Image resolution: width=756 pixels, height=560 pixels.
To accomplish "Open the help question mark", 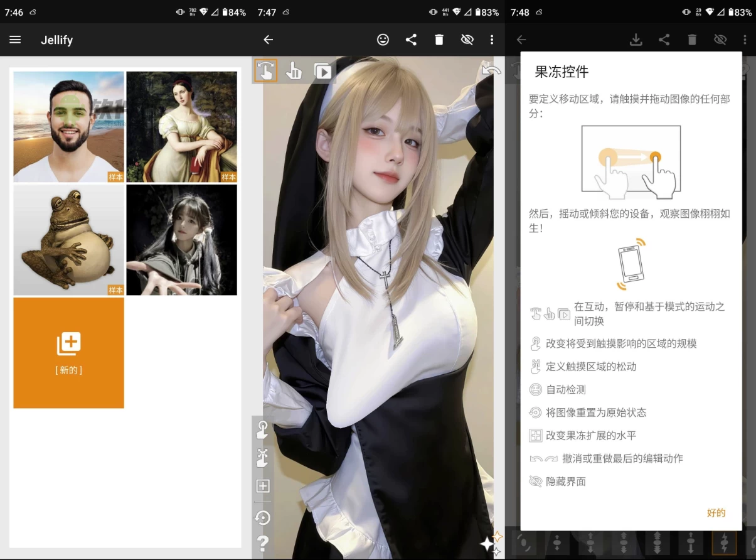I will (x=262, y=543).
